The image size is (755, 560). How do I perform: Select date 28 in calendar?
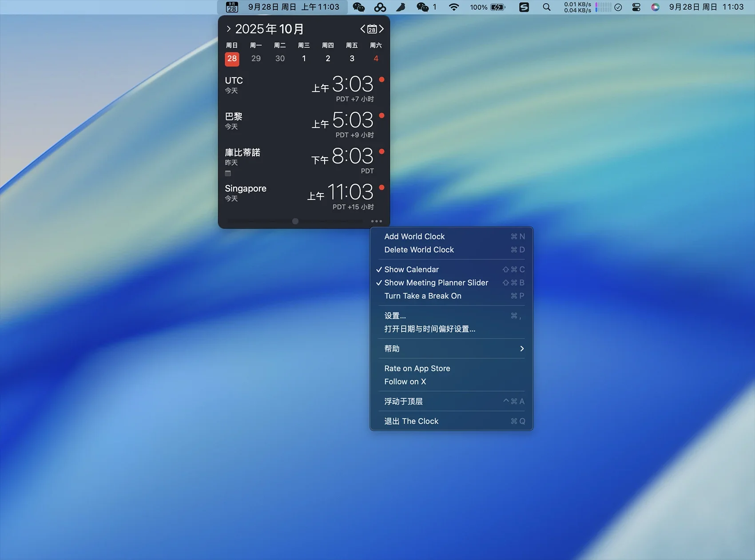pyautogui.click(x=232, y=59)
